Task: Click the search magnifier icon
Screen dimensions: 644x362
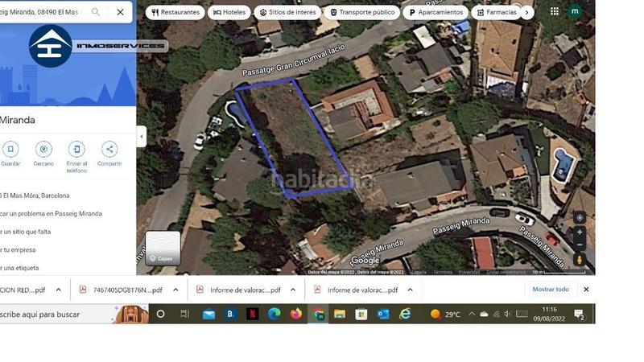Action: coord(95,12)
